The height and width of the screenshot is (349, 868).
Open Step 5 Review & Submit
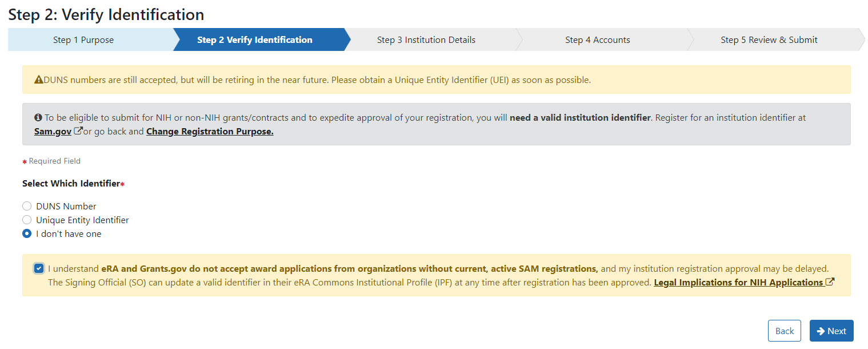click(x=769, y=40)
